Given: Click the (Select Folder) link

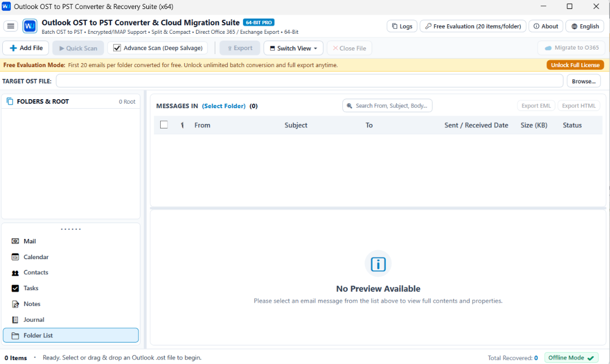Looking at the screenshot, I should [224, 106].
